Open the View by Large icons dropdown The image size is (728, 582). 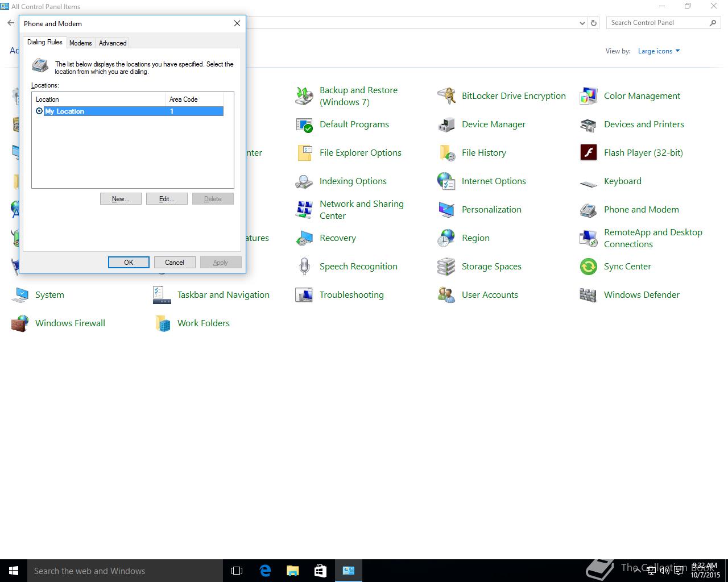tap(659, 51)
